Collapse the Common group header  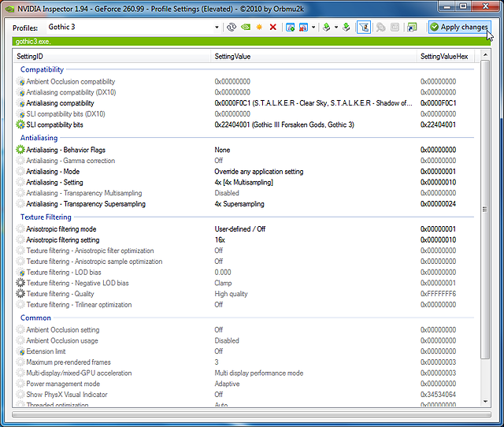pos(35,317)
